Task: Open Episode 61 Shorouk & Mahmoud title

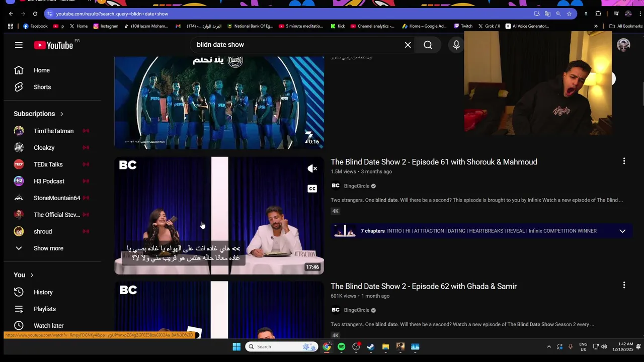Action: click(434, 162)
